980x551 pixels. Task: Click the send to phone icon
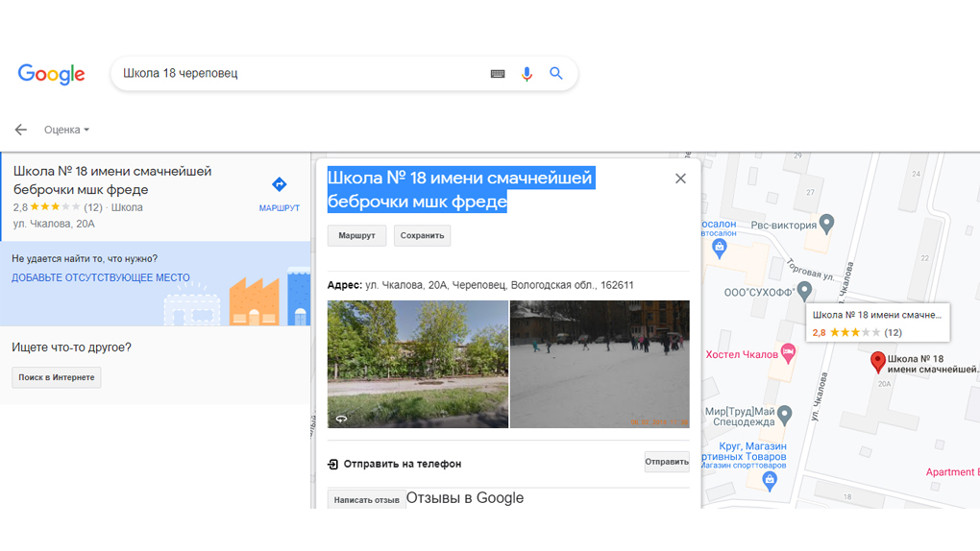333,465
